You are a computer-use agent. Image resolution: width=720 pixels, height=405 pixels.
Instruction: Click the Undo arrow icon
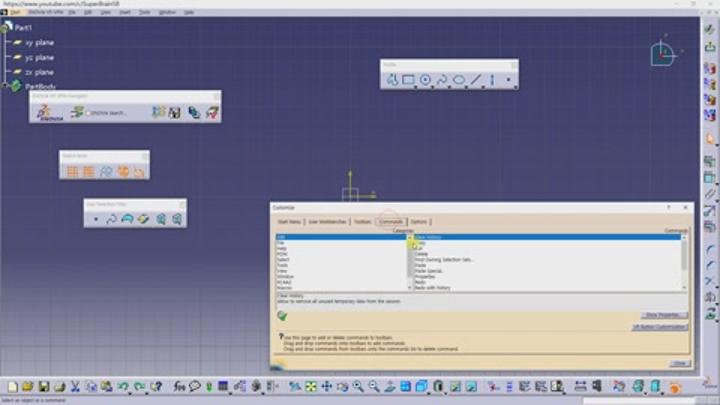122,387
